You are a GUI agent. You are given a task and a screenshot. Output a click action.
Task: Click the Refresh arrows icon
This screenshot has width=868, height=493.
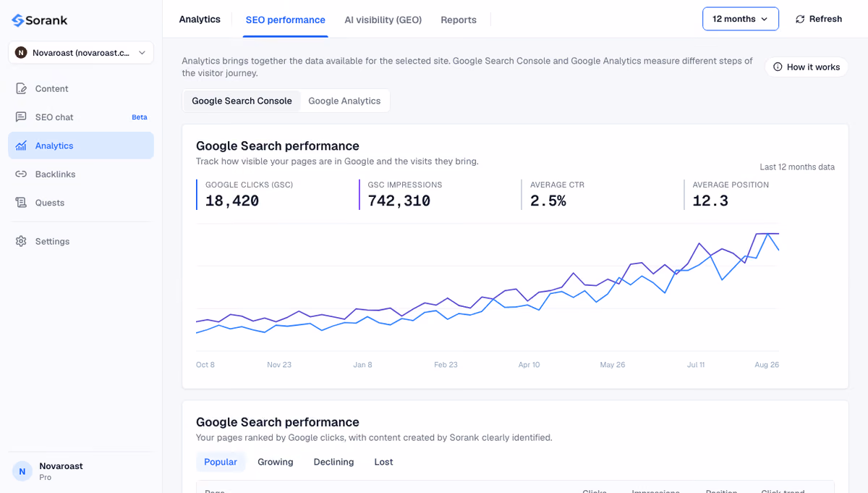pos(800,20)
